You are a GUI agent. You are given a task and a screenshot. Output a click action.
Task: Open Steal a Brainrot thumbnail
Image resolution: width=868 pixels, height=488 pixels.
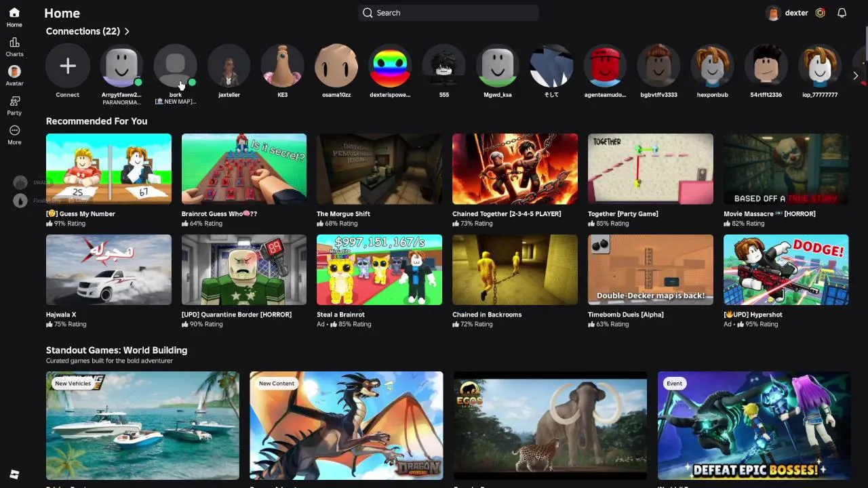tap(379, 270)
